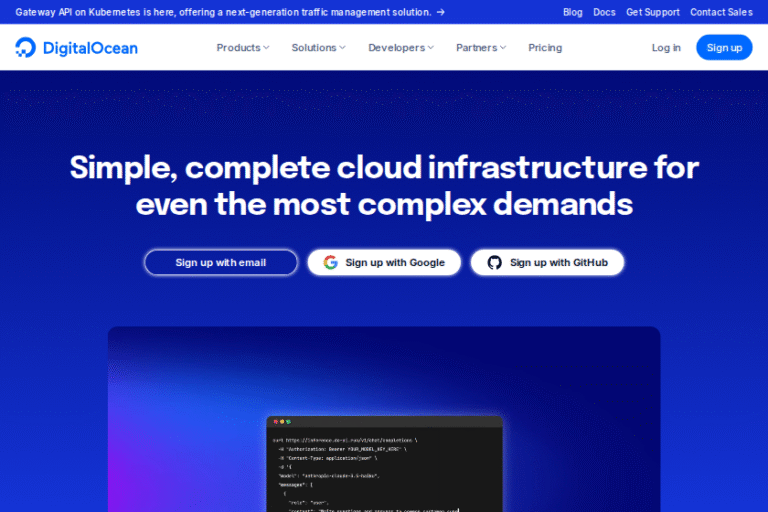
Task: Click the Google icon in sign-up button
Action: point(330,263)
